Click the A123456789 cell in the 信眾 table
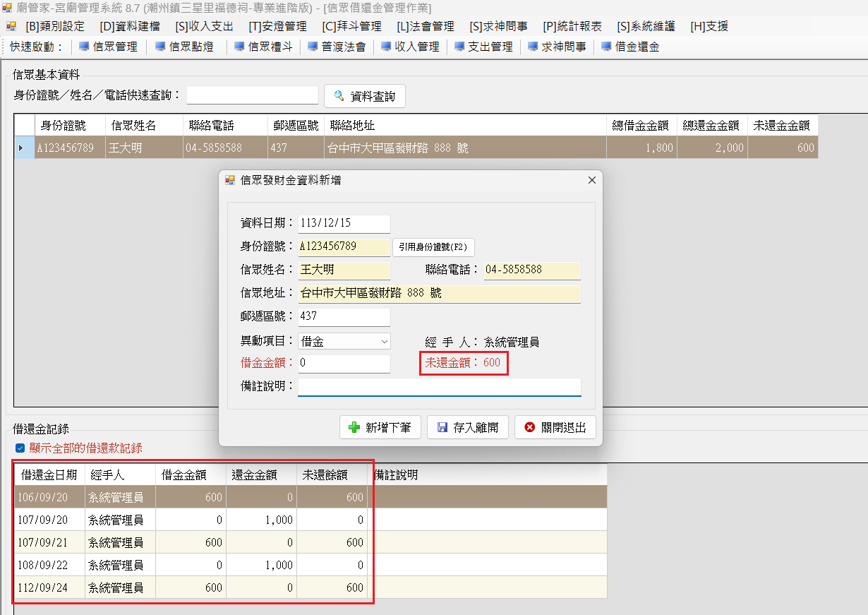 tap(70, 148)
